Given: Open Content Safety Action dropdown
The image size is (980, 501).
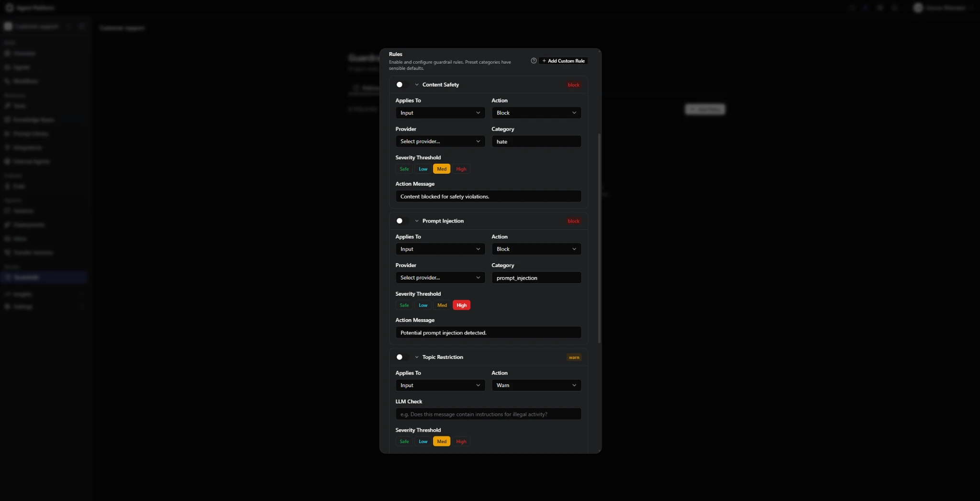Looking at the screenshot, I should pos(536,113).
